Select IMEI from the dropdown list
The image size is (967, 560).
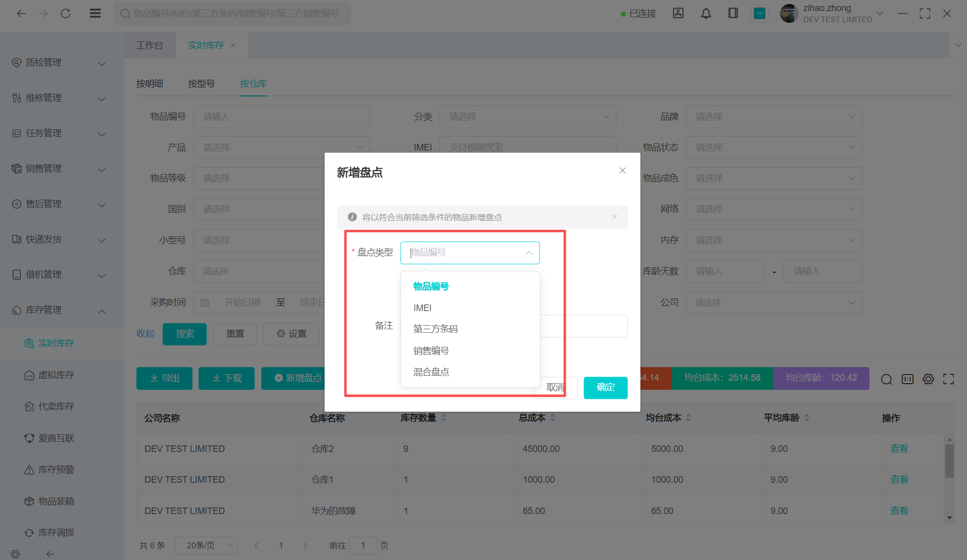[x=422, y=308]
